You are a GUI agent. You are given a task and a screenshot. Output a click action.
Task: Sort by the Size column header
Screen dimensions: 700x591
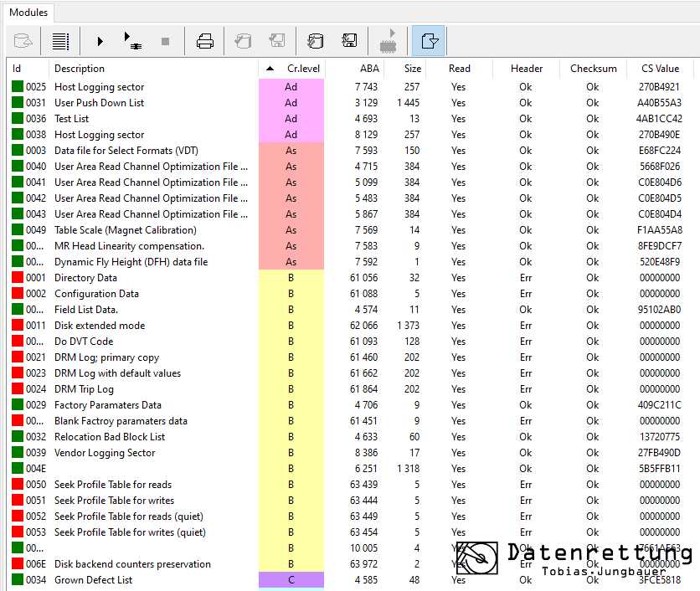(x=413, y=69)
